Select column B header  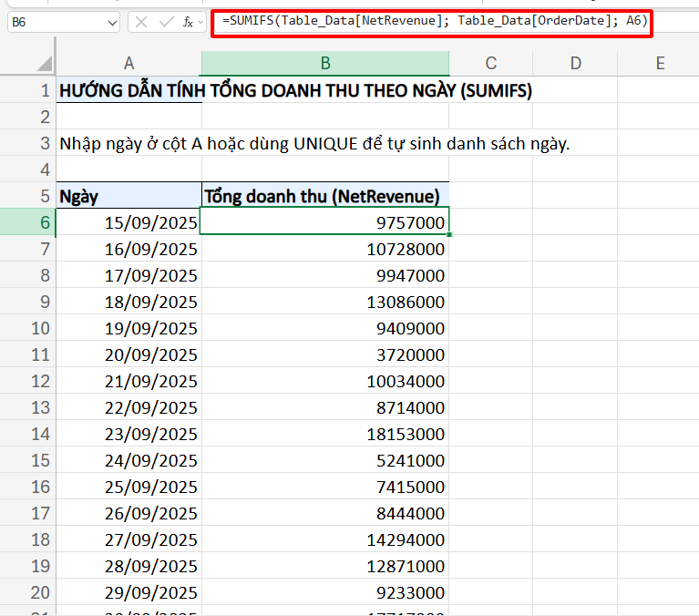(324, 63)
